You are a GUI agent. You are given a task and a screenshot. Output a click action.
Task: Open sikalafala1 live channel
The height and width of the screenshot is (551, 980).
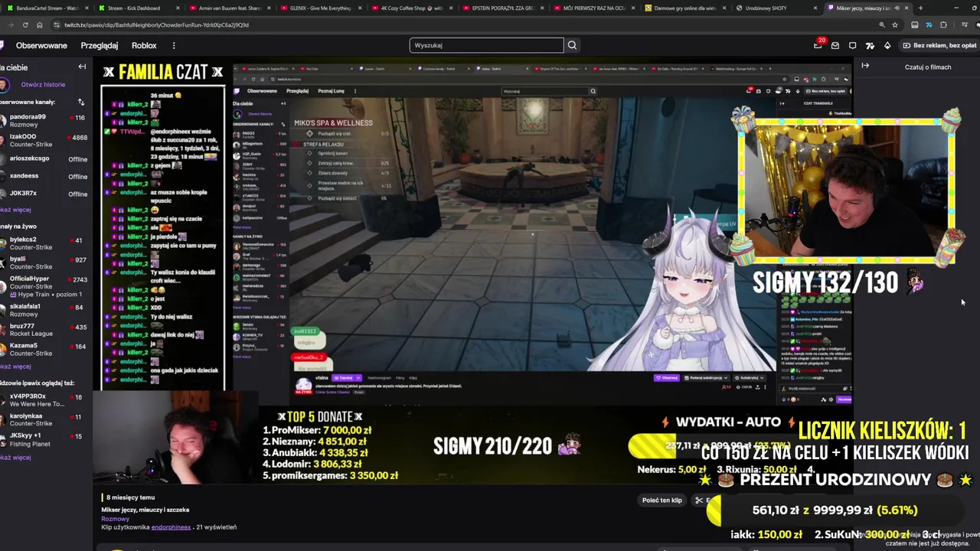(46, 310)
